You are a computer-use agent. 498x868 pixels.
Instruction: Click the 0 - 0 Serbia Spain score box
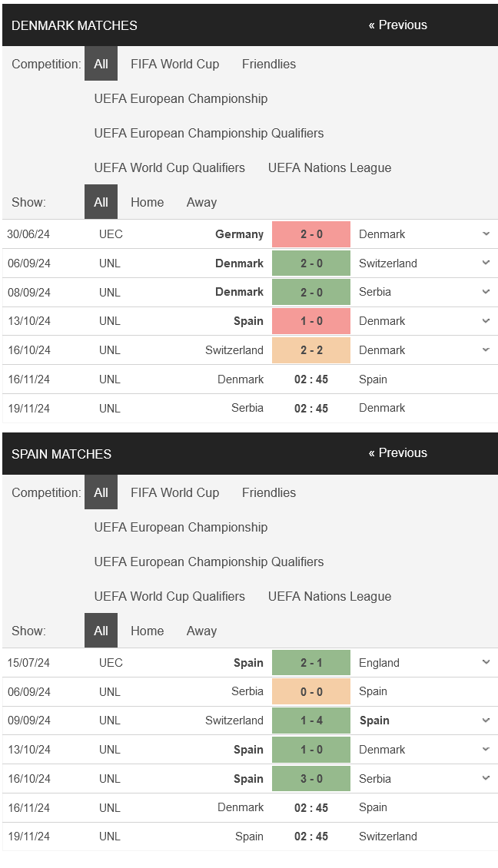point(311,691)
